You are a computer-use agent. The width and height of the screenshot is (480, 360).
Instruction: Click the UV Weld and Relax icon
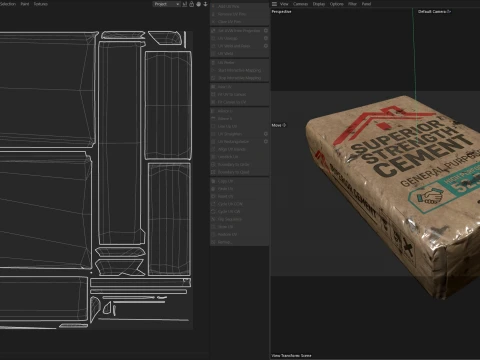(214, 46)
